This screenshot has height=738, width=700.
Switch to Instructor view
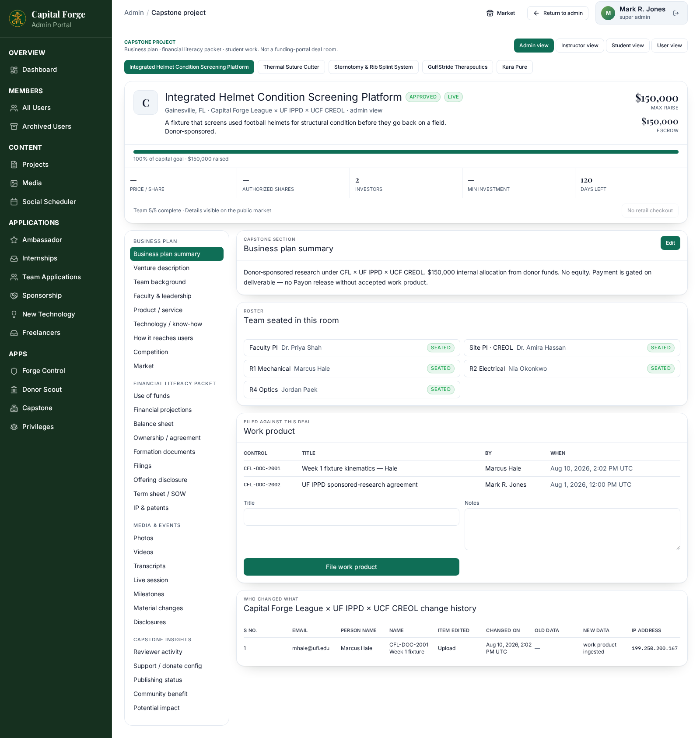[x=580, y=46]
